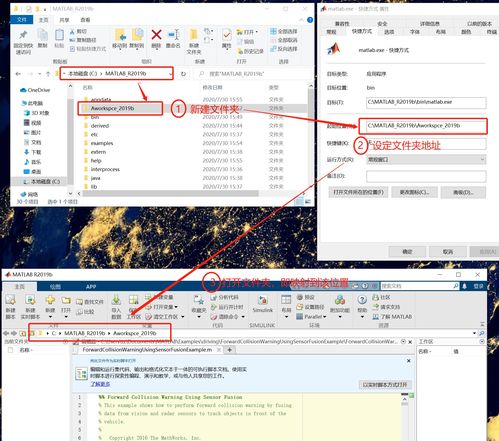Click the MATLAB Layout icon
Viewport: 499px width, 441px height.
pyautogui.click(x=286, y=300)
